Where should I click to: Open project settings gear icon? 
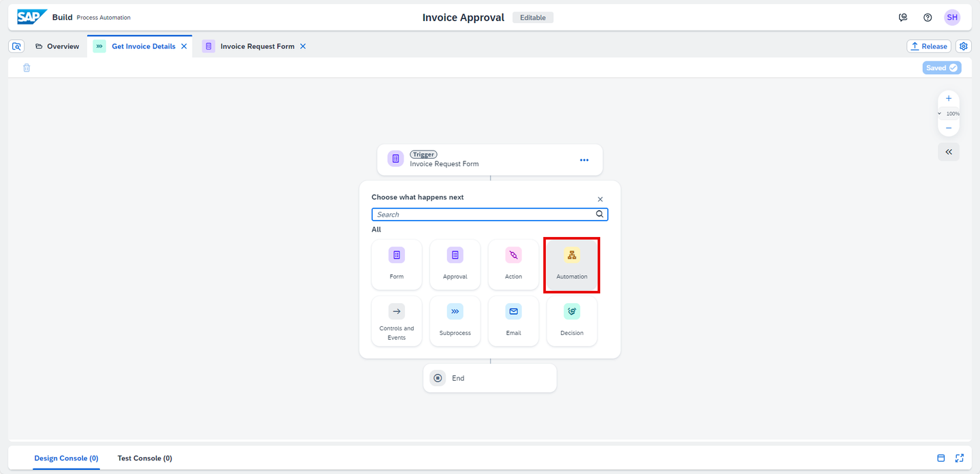tap(964, 46)
